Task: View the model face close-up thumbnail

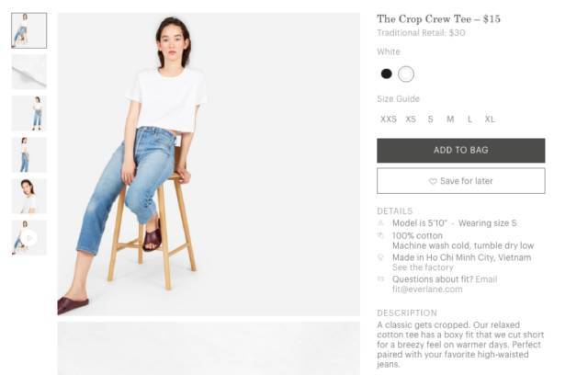Action: [28, 196]
